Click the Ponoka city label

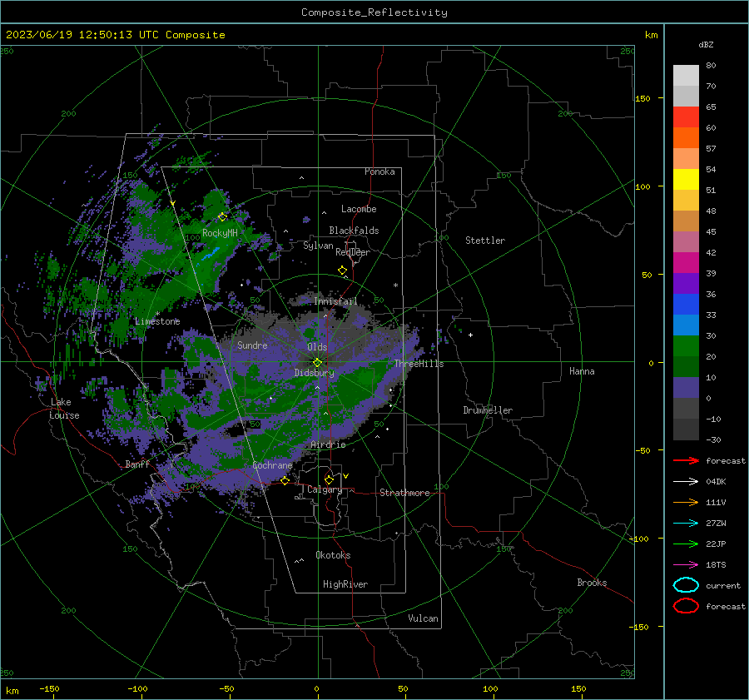point(379,171)
